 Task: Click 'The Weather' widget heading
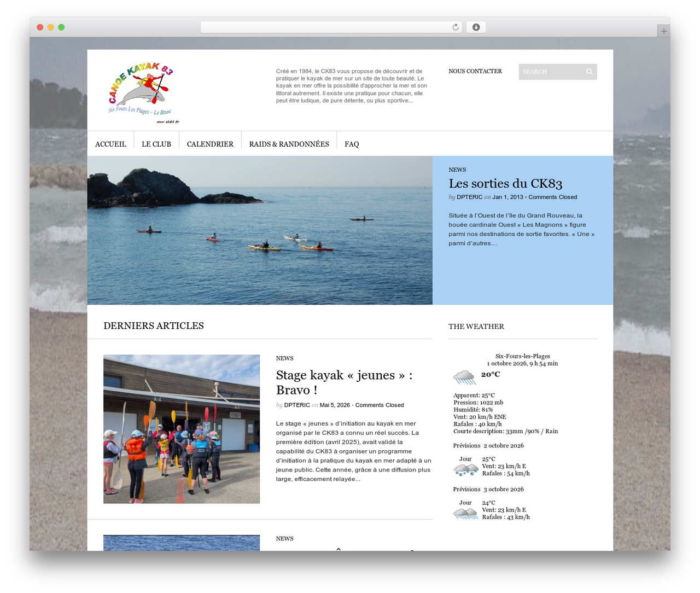click(476, 327)
